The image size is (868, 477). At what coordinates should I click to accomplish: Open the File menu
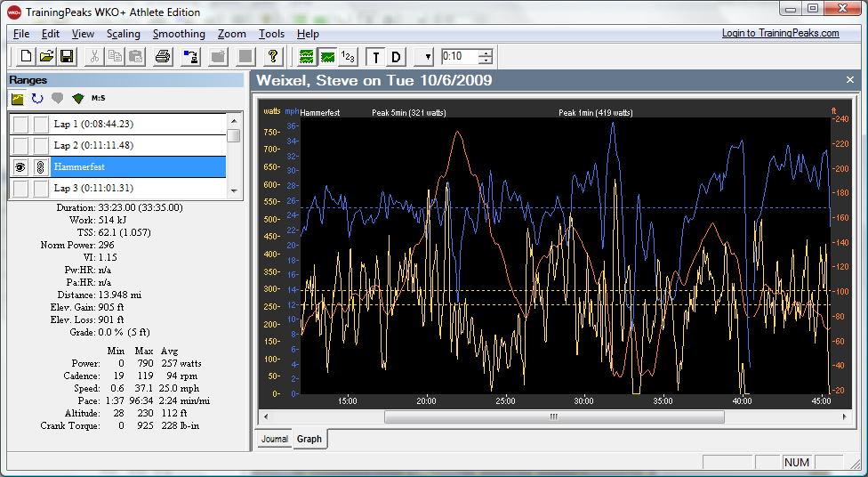coord(21,34)
